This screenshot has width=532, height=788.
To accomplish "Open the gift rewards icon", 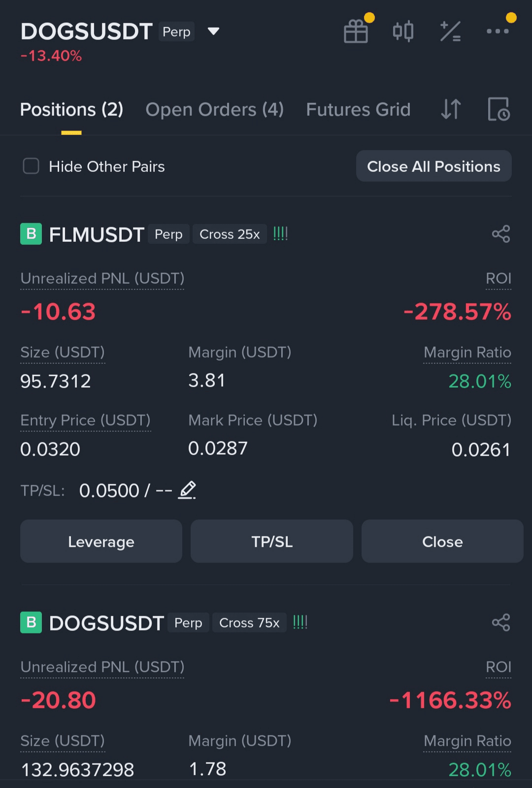I will pos(356,32).
